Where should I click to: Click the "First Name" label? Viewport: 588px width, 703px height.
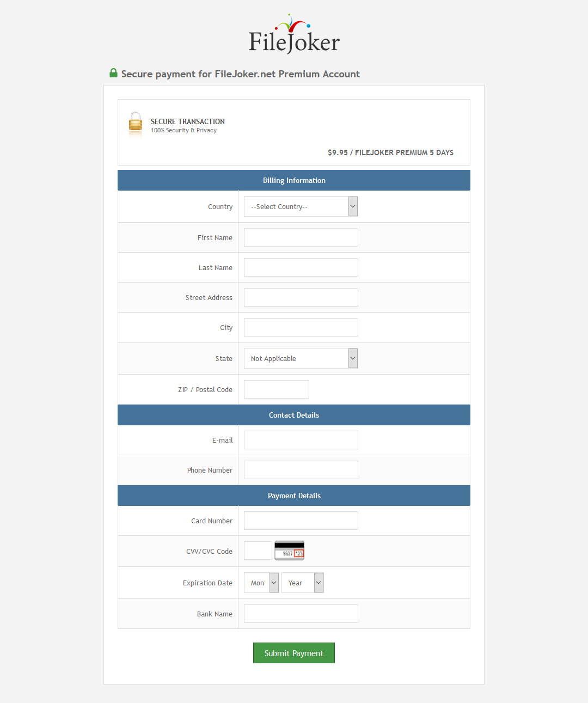[x=215, y=238]
